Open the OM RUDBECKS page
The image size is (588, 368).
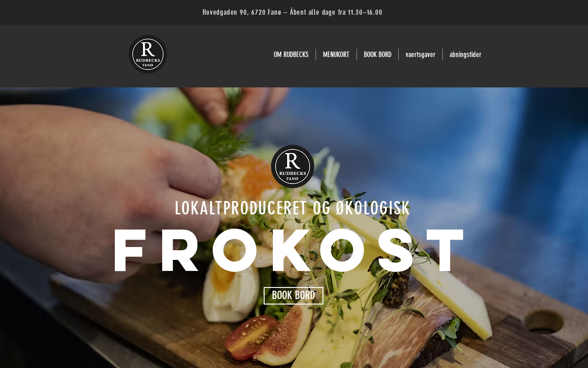(x=291, y=54)
